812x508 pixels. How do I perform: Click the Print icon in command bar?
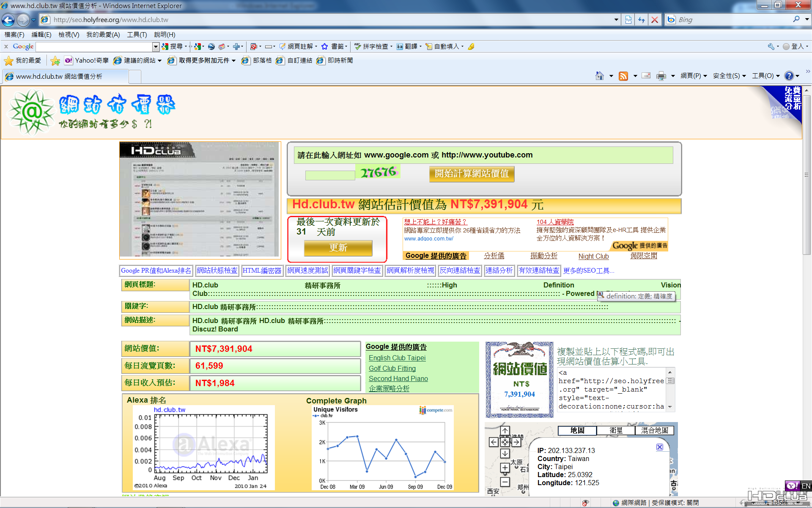(661, 76)
